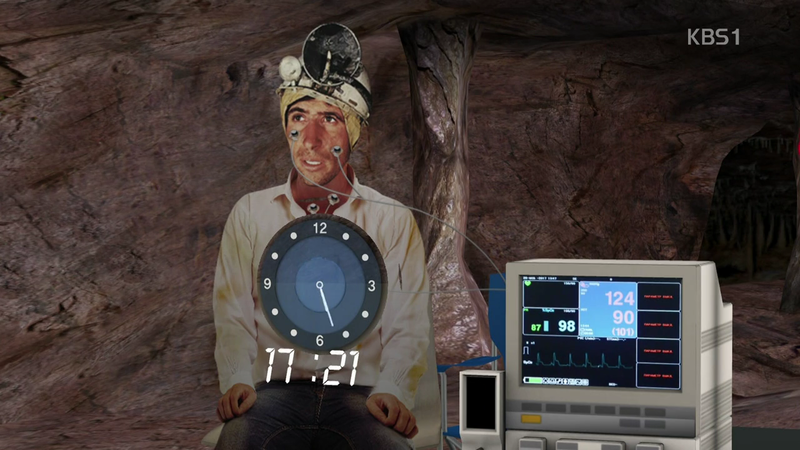The height and width of the screenshot is (450, 800).
Task: Click the number 3 on the clock
Action: 371,286
